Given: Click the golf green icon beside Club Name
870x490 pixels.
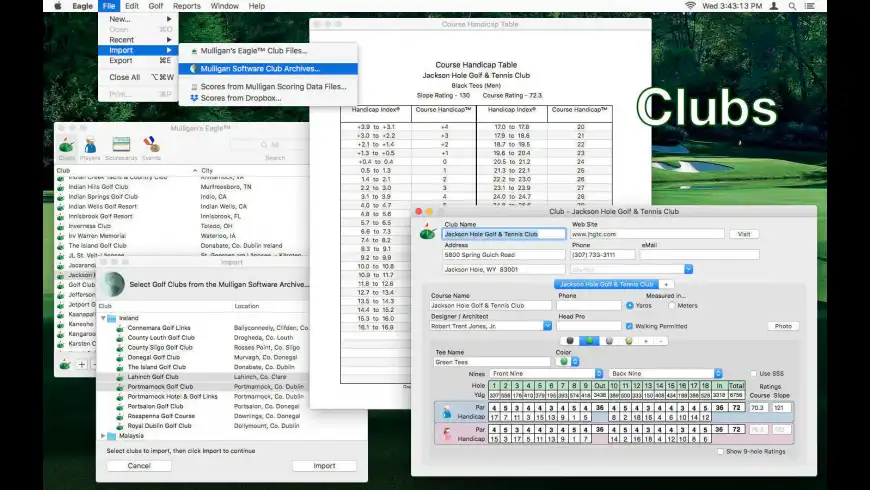Looking at the screenshot, I should (427, 231).
